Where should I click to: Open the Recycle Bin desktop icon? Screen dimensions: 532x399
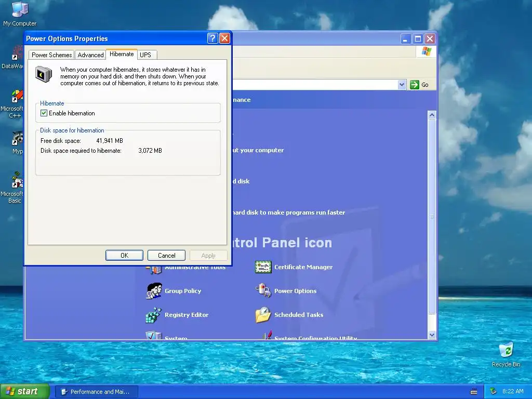click(506, 354)
